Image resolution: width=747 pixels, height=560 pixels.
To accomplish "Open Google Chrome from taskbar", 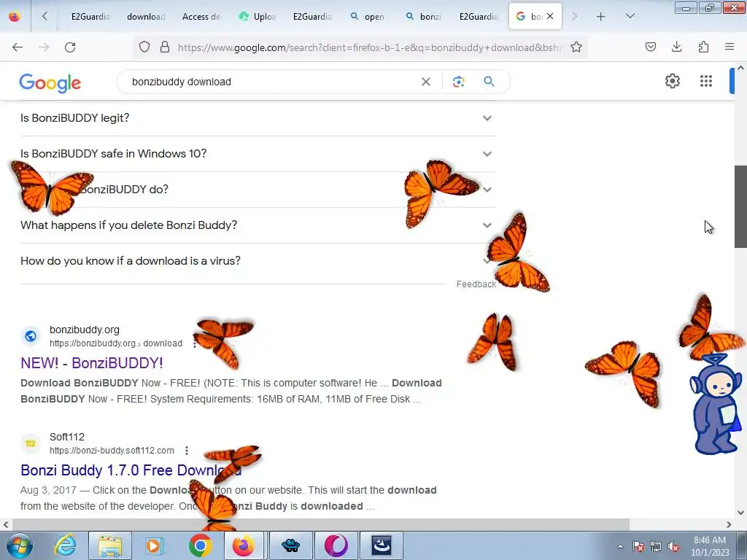I will pyautogui.click(x=200, y=545).
